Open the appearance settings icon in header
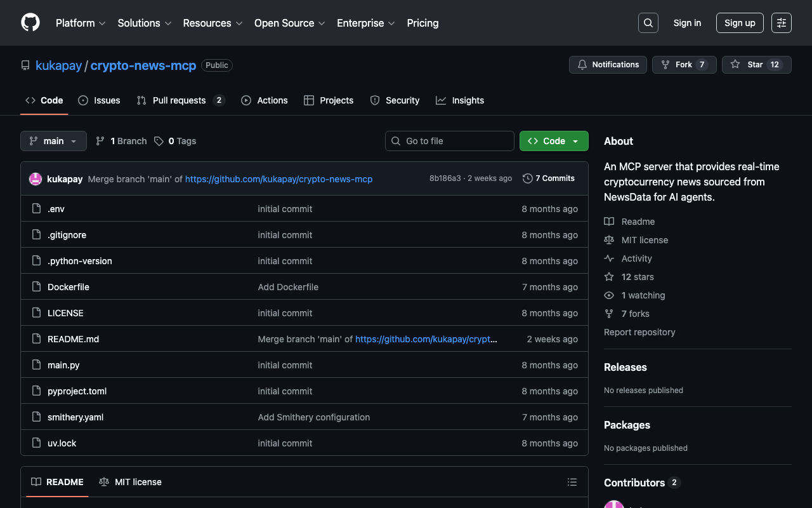Viewport: 812px width, 508px height. (781, 23)
